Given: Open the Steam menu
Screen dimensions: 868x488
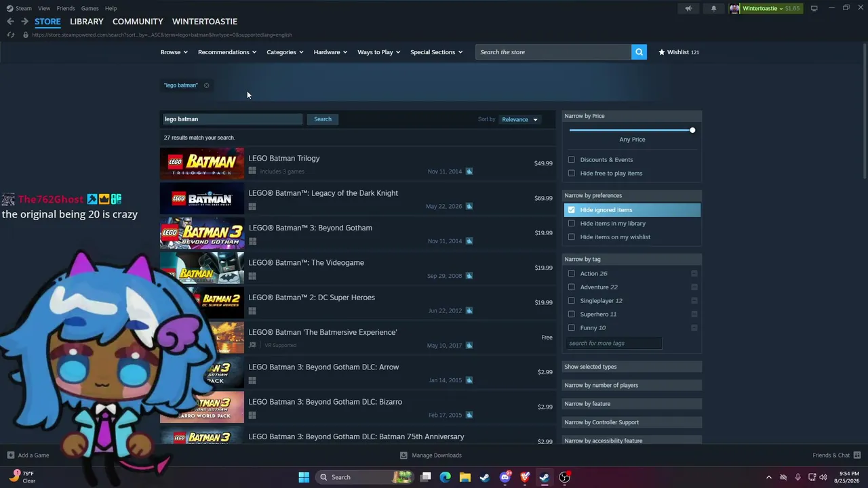Looking at the screenshot, I should [x=24, y=8].
